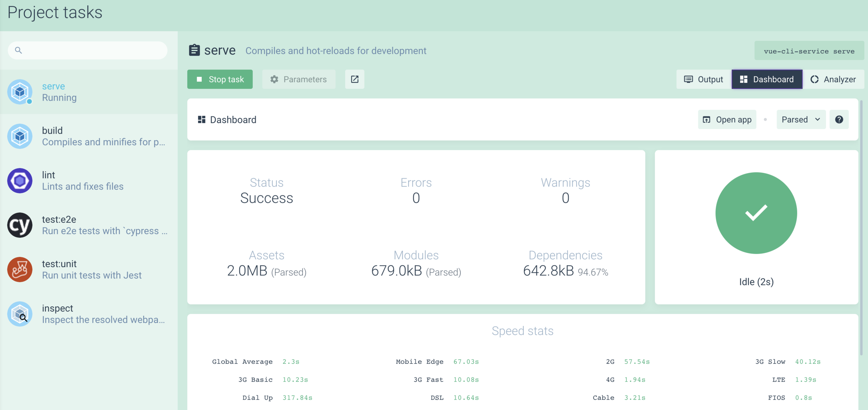Click the vue-cli-service serve command label
Viewport: 868px width, 410px height.
click(809, 51)
